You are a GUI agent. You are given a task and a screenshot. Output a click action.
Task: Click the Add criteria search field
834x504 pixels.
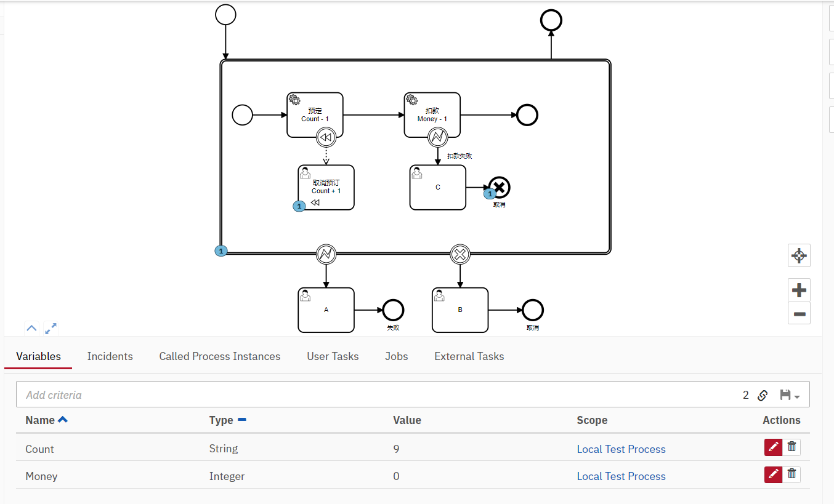click(x=185, y=394)
